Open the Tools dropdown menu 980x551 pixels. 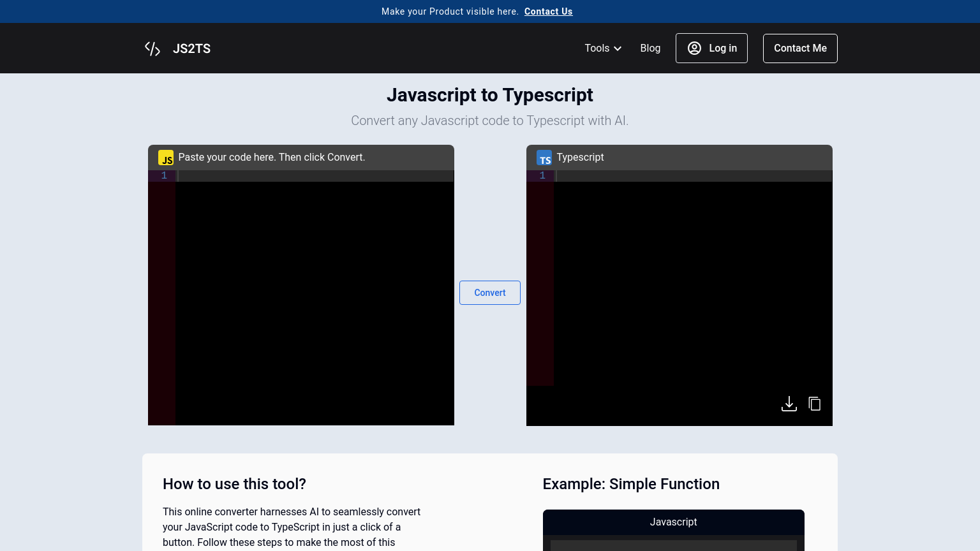597,48
